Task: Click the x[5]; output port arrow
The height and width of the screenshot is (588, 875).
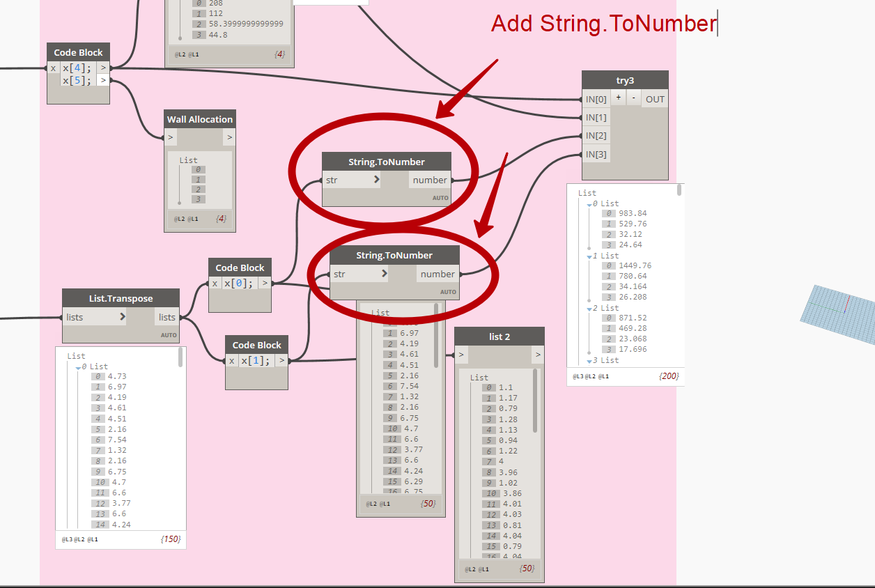Action: point(102,80)
